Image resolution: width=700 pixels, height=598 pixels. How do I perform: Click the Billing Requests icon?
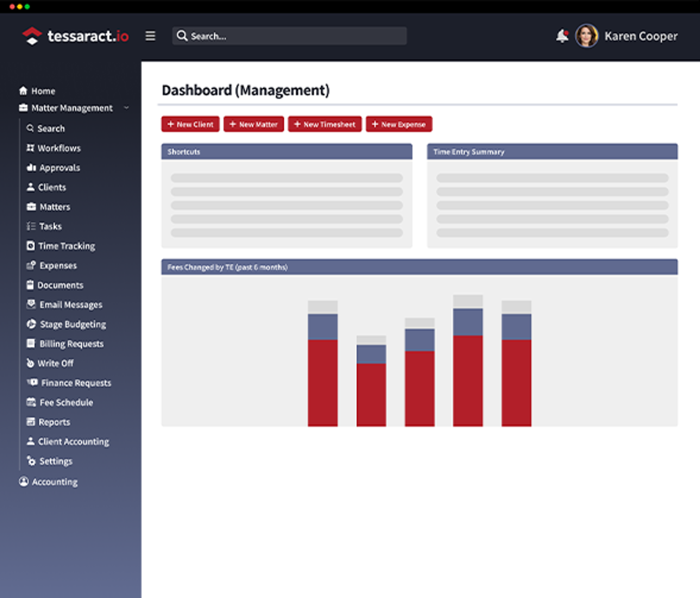[x=31, y=343]
